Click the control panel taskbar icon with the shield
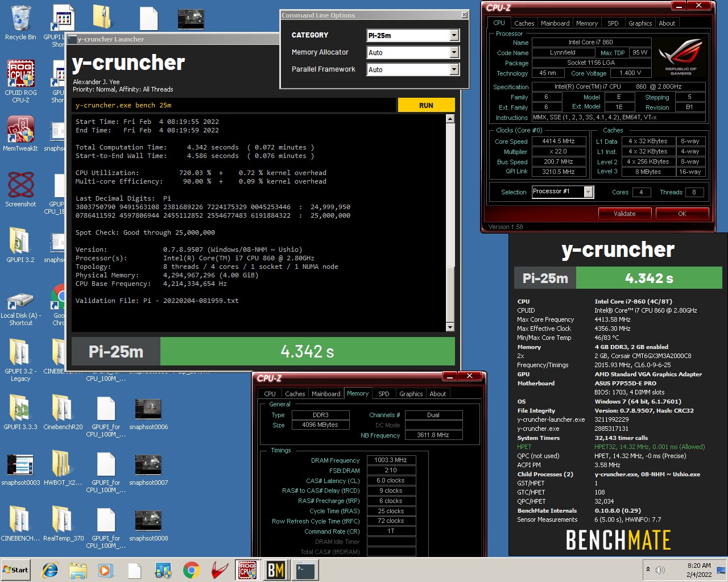This screenshot has width=728, height=582. pyautogui.click(x=163, y=570)
